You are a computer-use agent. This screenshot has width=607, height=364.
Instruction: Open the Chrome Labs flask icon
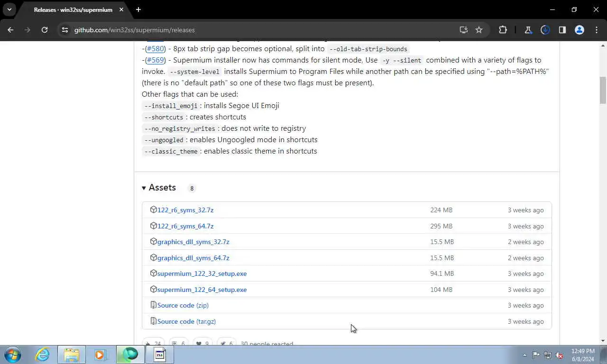pos(528,30)
